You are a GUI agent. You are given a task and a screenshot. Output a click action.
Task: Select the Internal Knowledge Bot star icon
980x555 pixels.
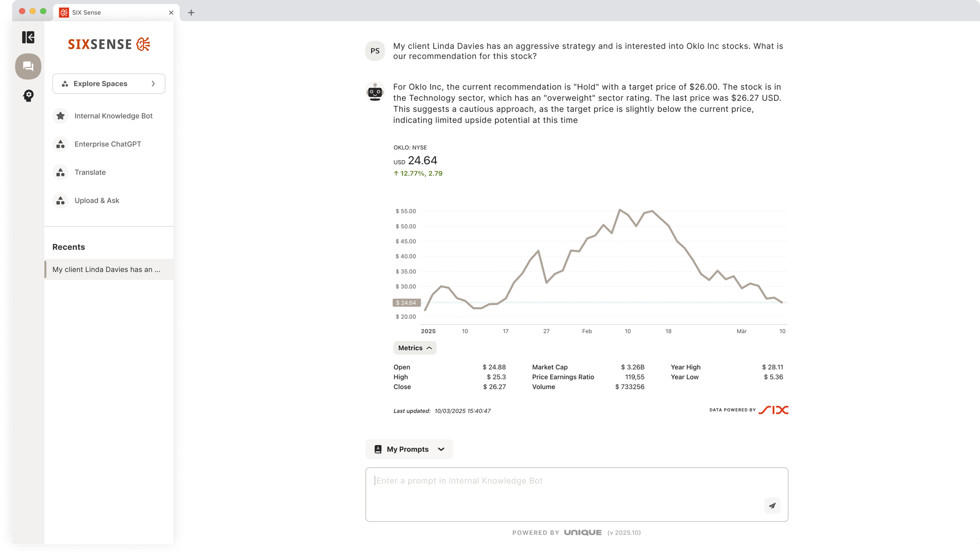click(60, 116)
